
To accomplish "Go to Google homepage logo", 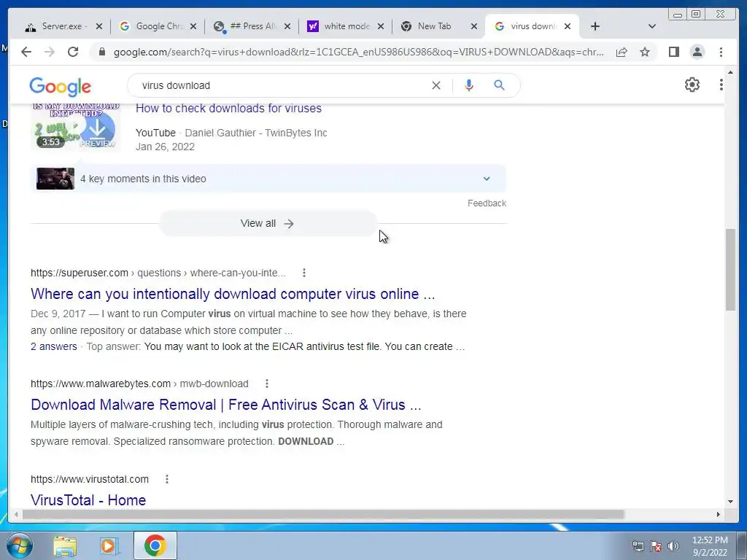I will click(60, 86).
